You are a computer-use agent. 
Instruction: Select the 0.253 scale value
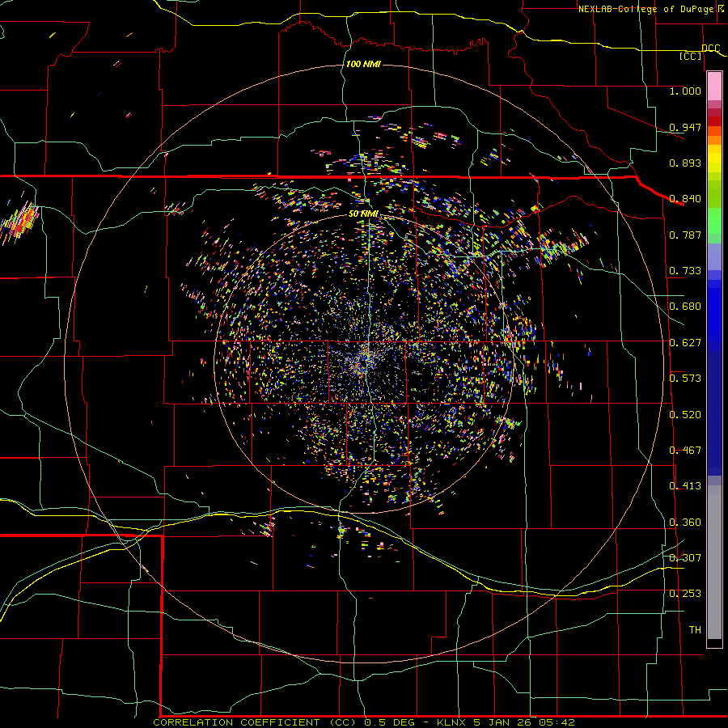click(x=685, y=594)
